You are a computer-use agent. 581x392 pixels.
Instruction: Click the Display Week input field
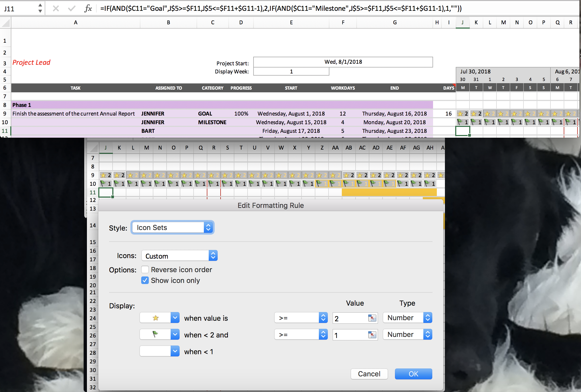291,71
